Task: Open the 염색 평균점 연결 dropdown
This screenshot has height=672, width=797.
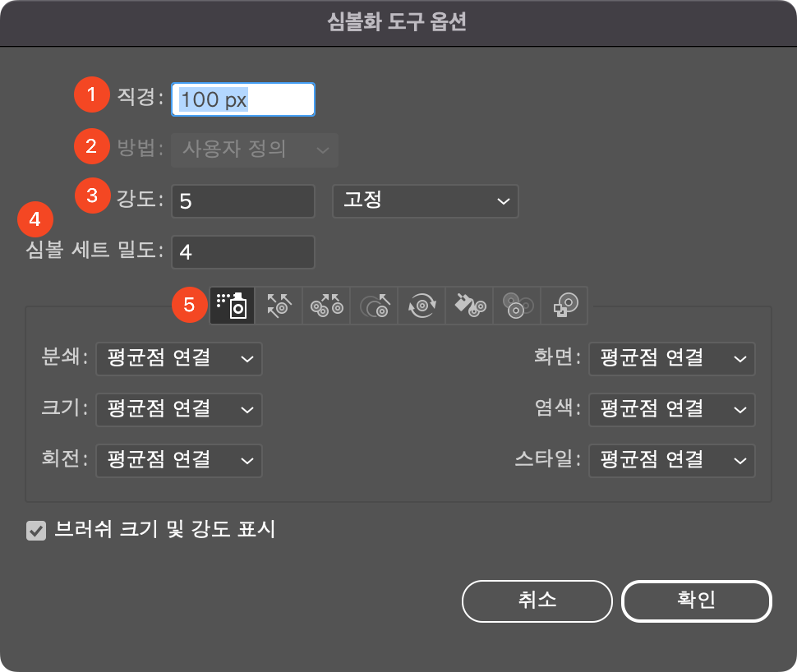Action: pyautogui.click(x=671, y=410)
